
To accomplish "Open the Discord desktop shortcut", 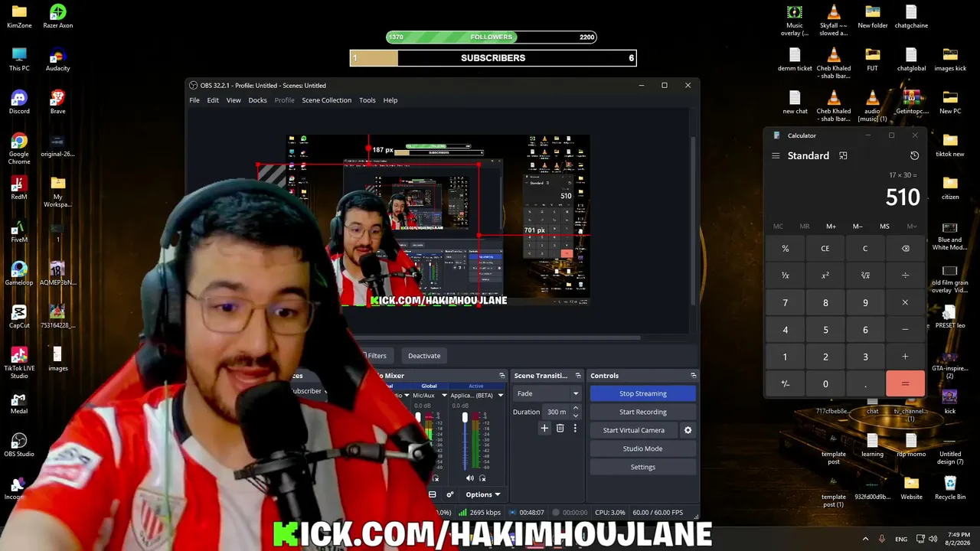I will 19,102.
